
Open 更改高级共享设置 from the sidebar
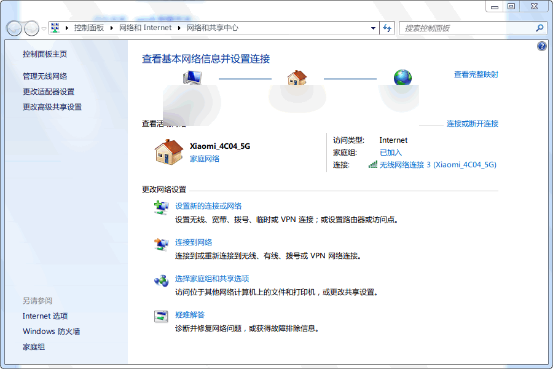click(52, 107)
